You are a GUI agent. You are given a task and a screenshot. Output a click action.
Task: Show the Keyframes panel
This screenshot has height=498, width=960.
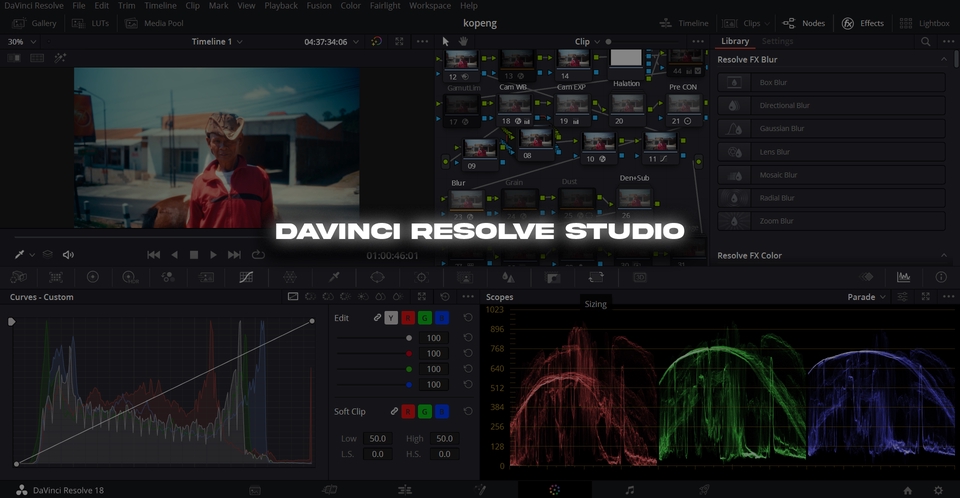pyautogui.click(x=866, y=277)
